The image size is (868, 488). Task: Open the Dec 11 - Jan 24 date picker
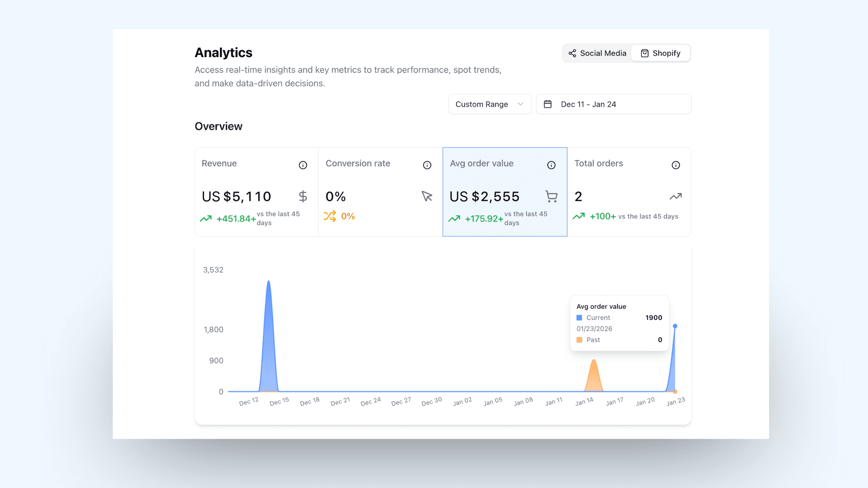pos(614,104)
